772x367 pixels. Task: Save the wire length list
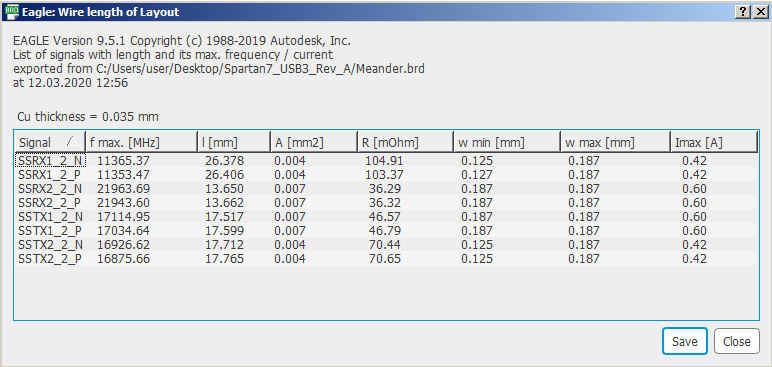tap(684, 341)
